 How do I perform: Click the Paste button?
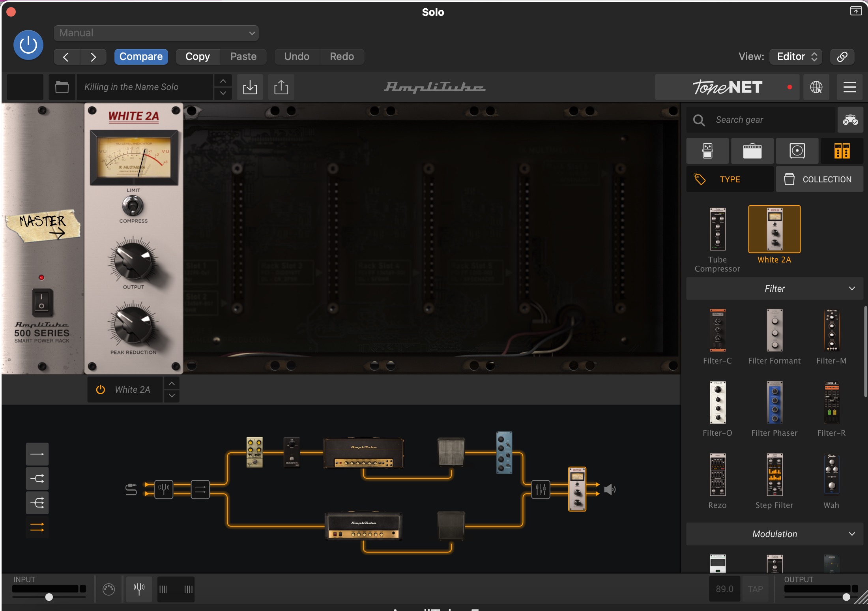click(243, 56)
